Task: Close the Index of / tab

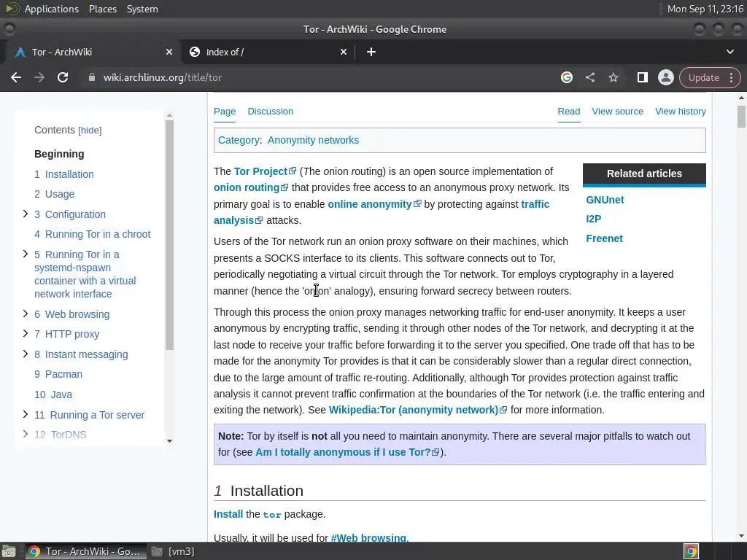Action: pyautogui.click(x=344, y=52)
